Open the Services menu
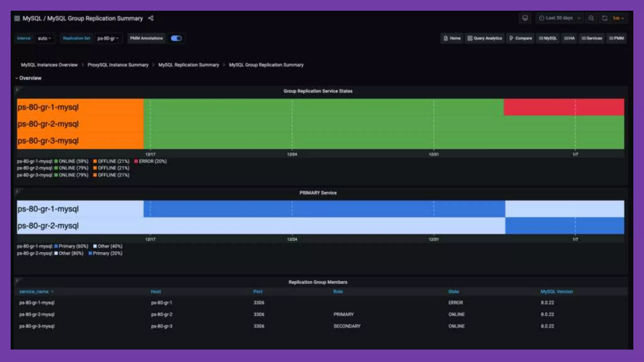The height and width of the screenshot is (362, 644). (591, 38)
